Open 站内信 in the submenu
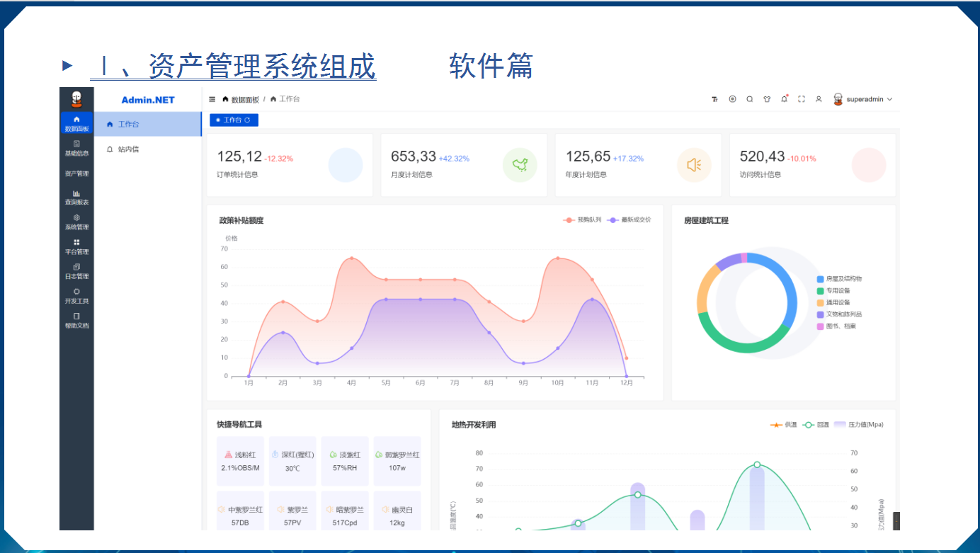Viewport: 980px width, 553px height. click(x=148, y=149)
